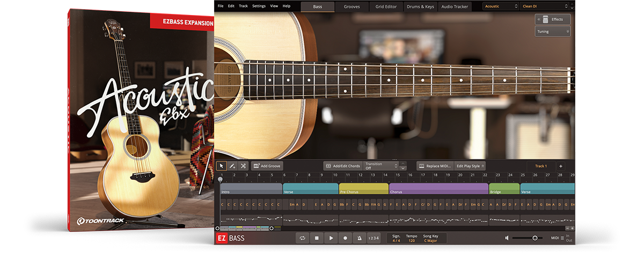Image resolution: width=644 pixels, height=262 pixels.
Task: Click the add track plus icon
Action: [560, 166]
